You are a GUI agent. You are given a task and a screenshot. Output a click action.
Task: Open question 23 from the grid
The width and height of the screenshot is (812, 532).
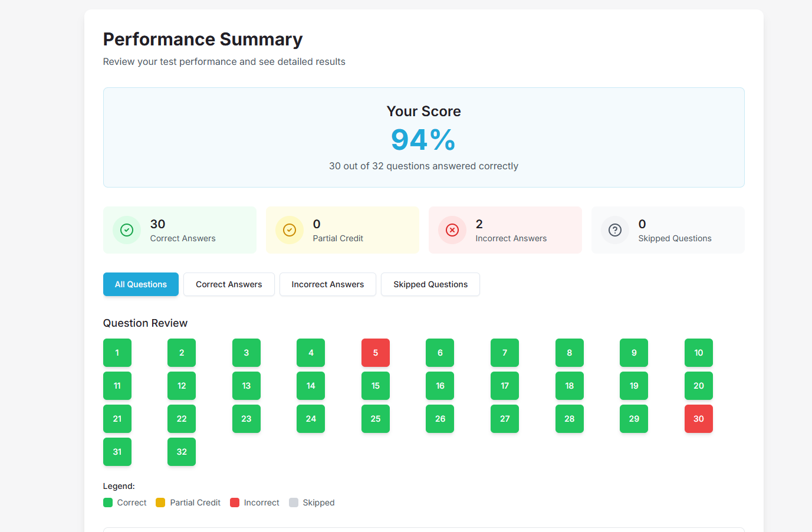pyautogui.click(x=246, y=419)
